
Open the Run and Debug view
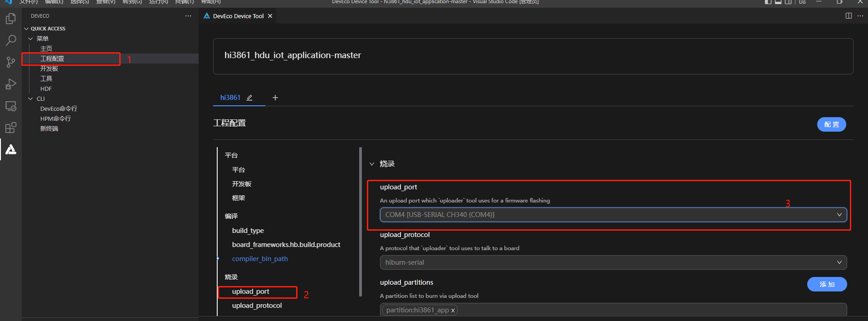[x=11, y=84]
